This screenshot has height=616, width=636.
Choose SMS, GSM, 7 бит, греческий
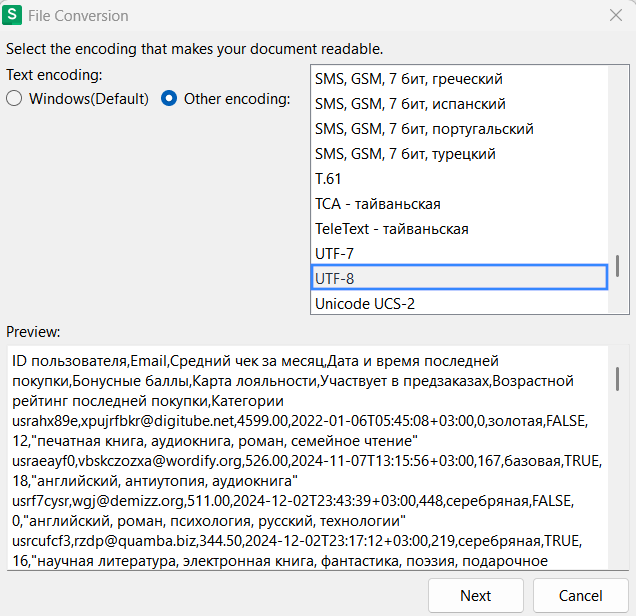tap(459, 79)
